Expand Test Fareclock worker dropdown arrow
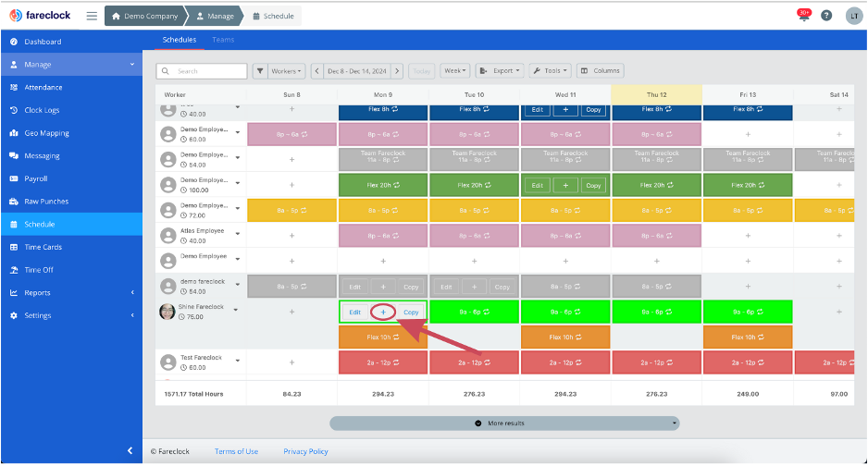This screenshot has height=466, width=868. click(238, 361)
